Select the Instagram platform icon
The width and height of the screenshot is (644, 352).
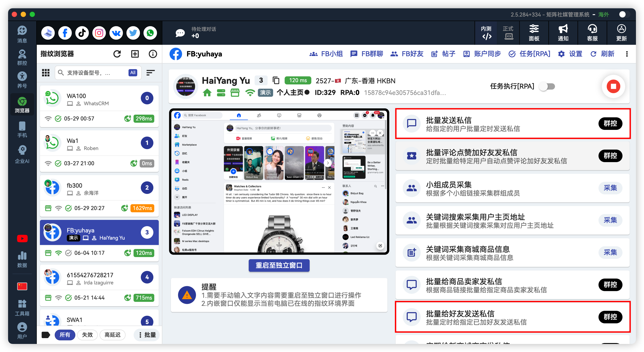pos(99,33)
